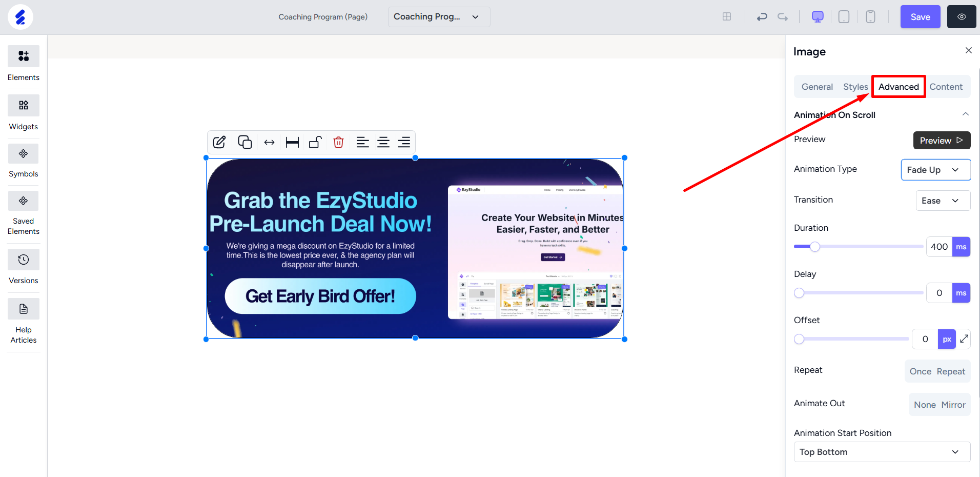Click the horizontal width arrow icon
Image resolution: width=980 pixels, height=477 pixels.
[269, 142]
